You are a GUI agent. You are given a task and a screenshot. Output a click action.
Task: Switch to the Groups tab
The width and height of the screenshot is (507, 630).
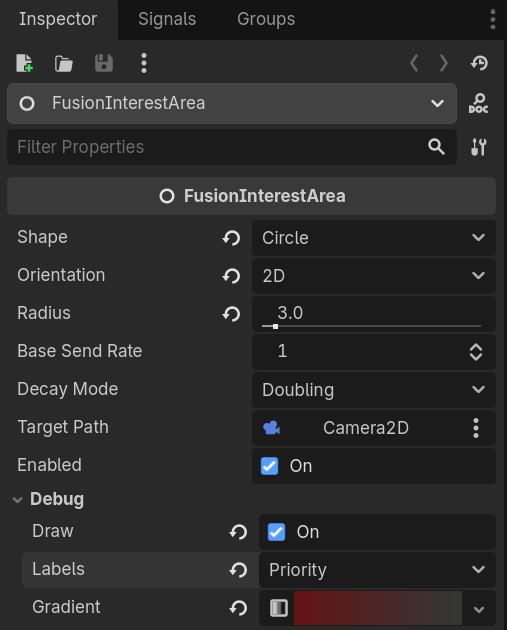pos(266,19)
